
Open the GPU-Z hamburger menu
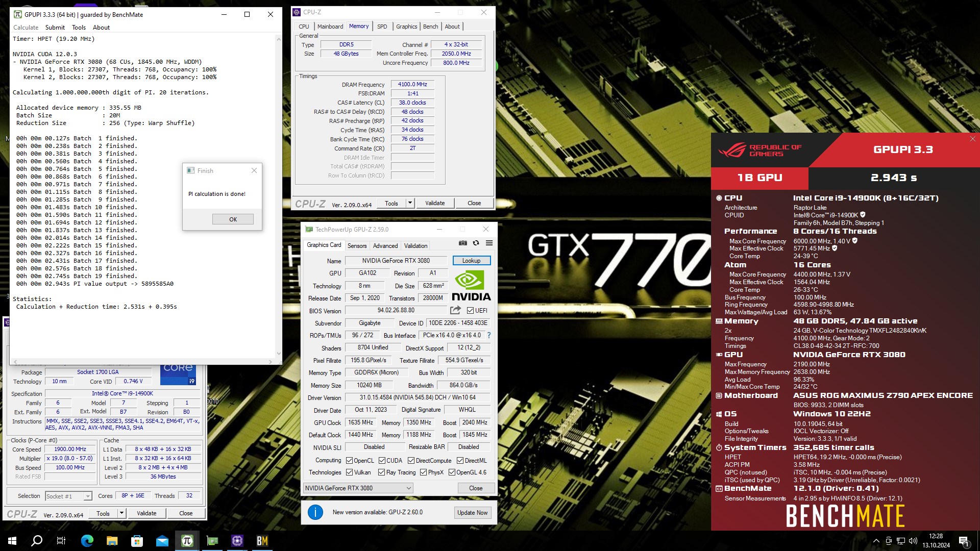pyautogui.click(x=489, y=243)
